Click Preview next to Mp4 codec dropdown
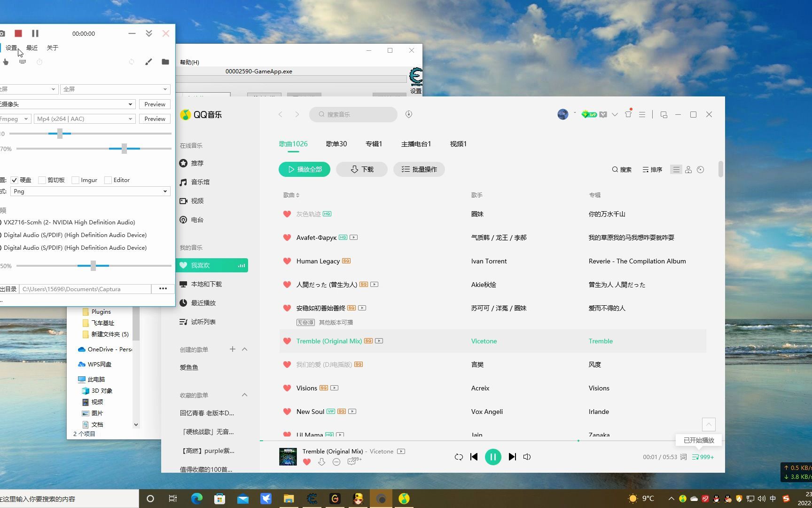812x508 pixels. click(x=155, y=119)
